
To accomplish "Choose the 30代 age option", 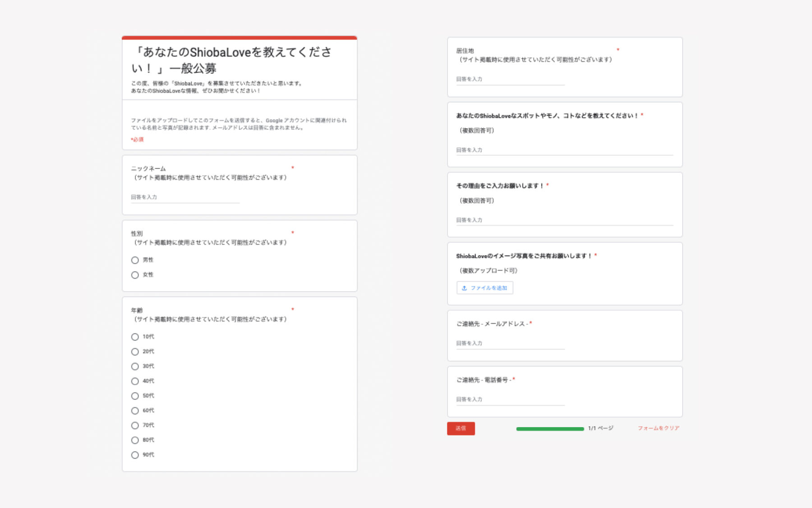I will pyautogui.click(x=135, y=366).
